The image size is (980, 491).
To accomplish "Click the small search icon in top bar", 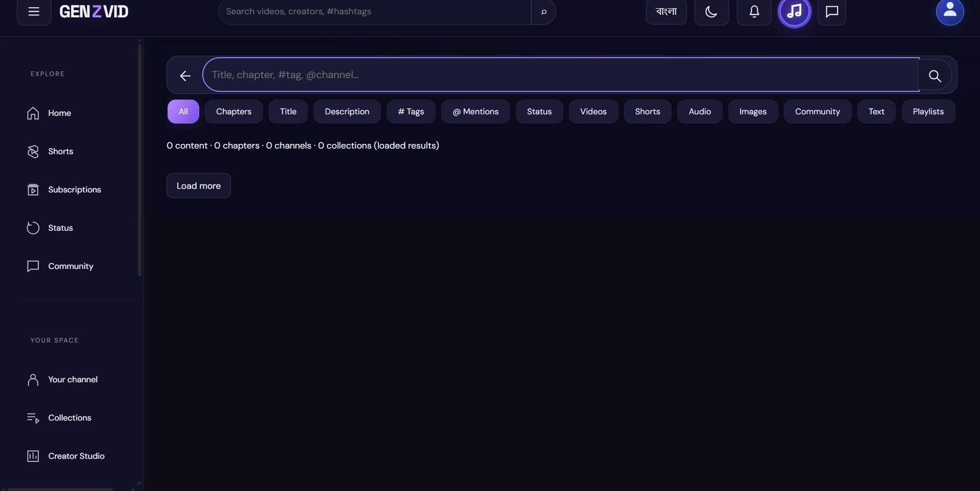I will [543, 12].
